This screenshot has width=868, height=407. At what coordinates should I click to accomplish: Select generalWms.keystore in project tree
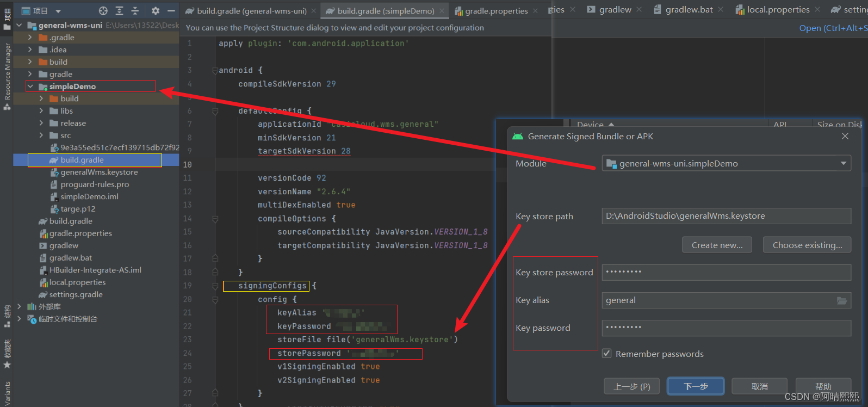(99, 172)
